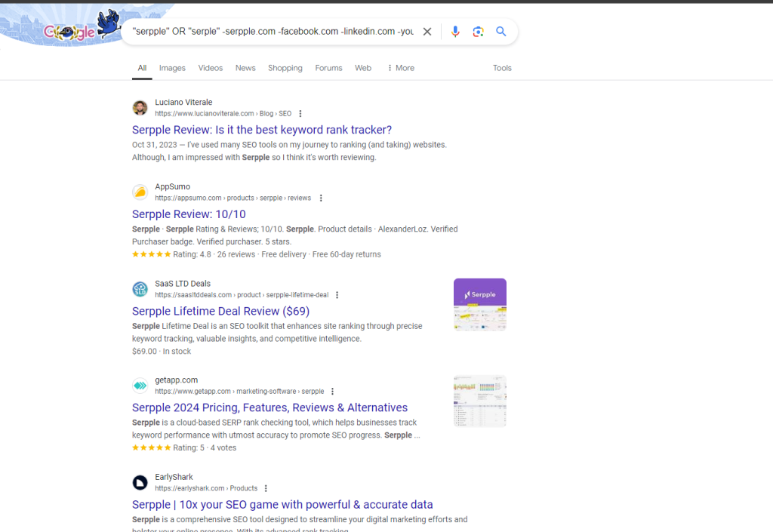Click the AppSumo site name
Viewport: 773px width, 532px height.
173,186
